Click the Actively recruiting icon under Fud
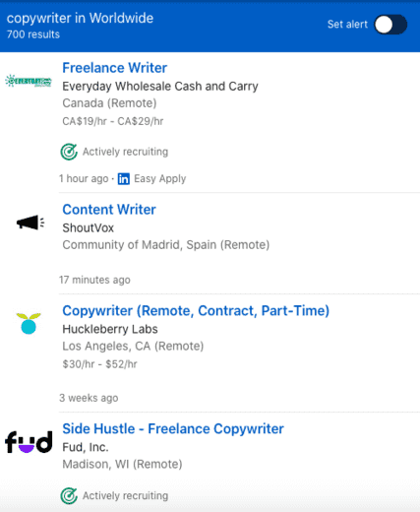This screenshot has width=420, height=512. pyautogui.click(x=69, y=495)
